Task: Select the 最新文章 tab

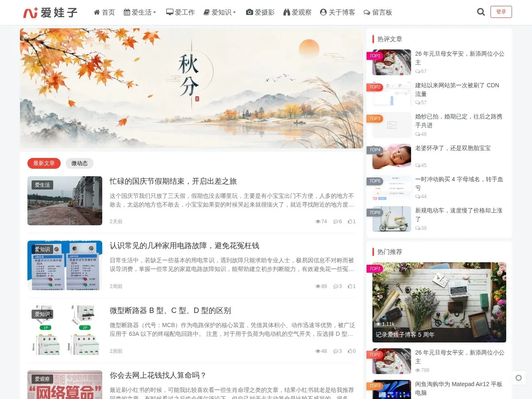Action: point(44,163)
